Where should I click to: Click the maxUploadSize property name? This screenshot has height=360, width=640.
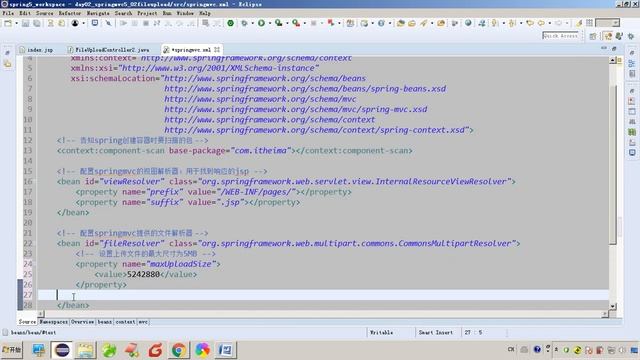(x=180, y=264)
